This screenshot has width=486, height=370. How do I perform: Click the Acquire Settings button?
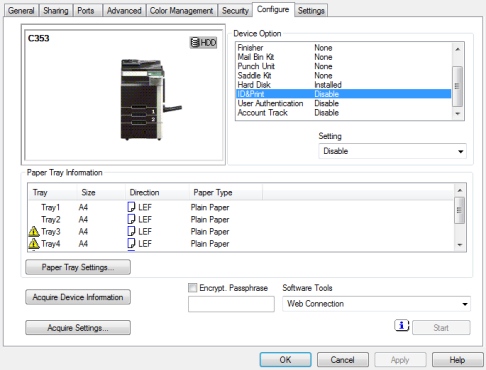pos(78,328)
